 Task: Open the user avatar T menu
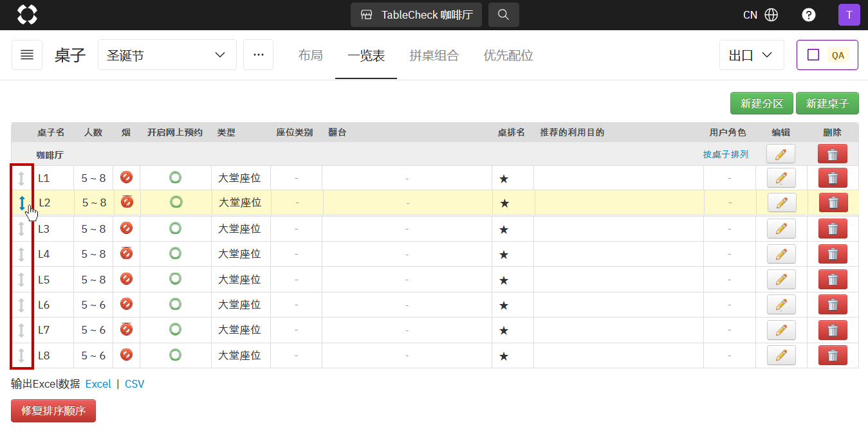click(849, 15)
